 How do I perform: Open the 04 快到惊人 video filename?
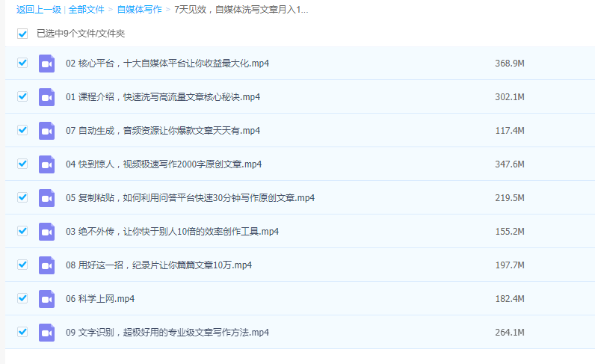(x=163, y=164)
